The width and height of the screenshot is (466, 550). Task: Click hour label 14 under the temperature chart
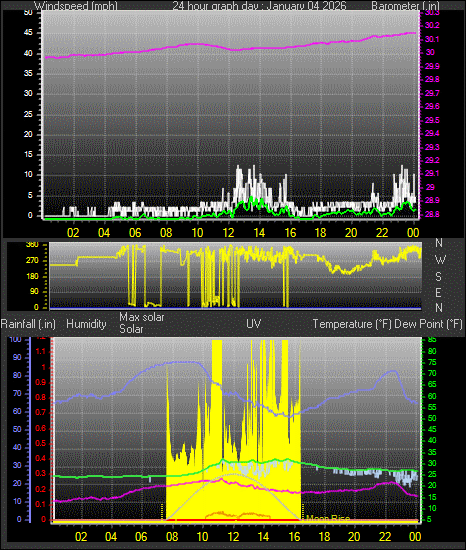click(x=263, y=537)
